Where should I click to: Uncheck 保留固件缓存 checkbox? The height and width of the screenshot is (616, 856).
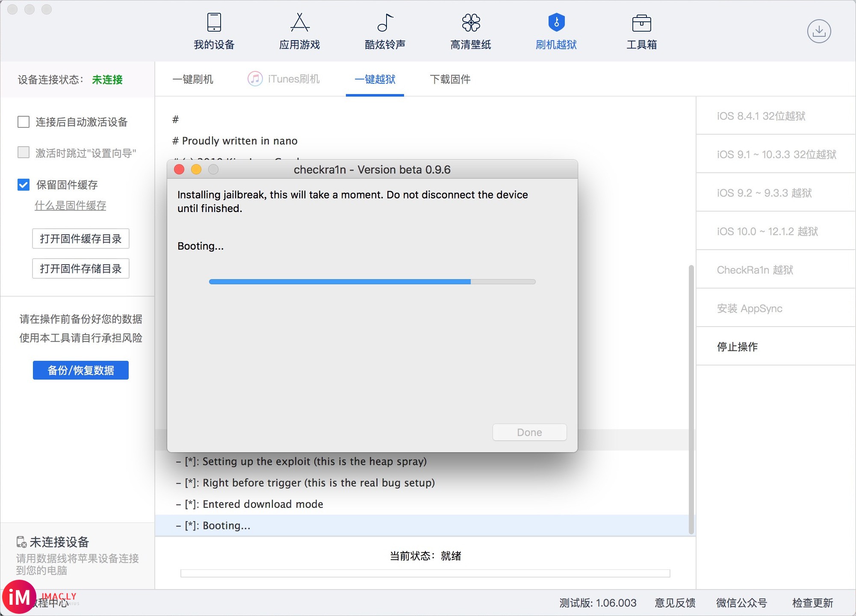point(24,185)
